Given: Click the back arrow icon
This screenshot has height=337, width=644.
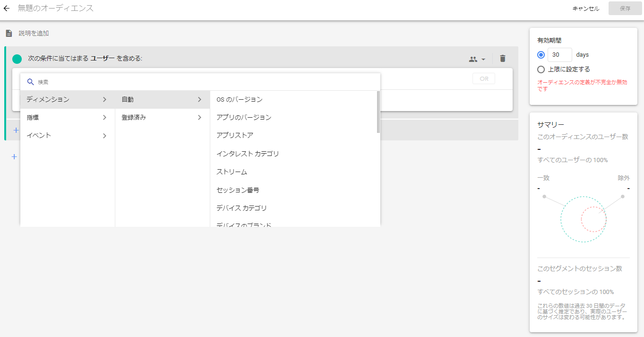Looking at the screenshot, I should point(7,9).
